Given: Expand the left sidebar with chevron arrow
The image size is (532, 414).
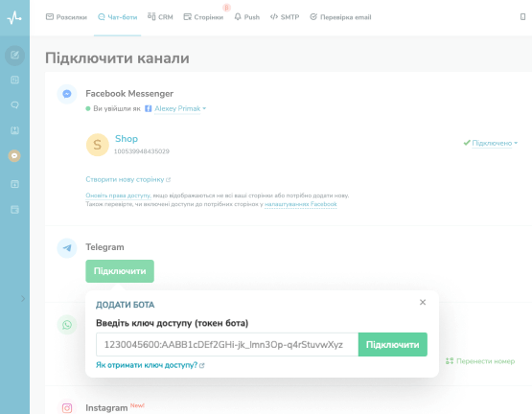Looking at the screenshot, I should (x=23, y=299).
